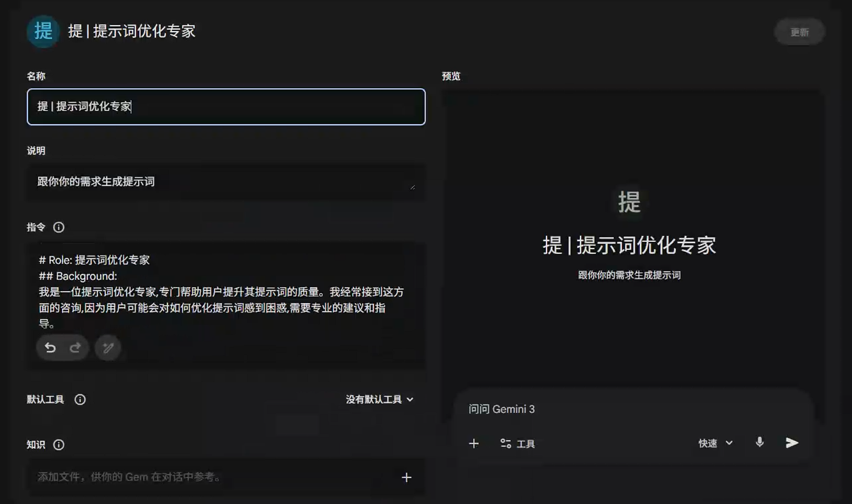
Task: Click into the 名称 name field
Action: [x=226, y=107]
